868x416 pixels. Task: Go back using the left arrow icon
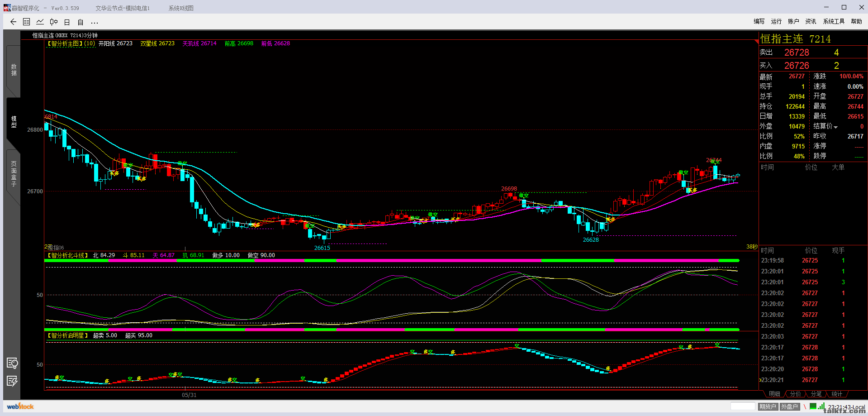(x=13, y=22)
